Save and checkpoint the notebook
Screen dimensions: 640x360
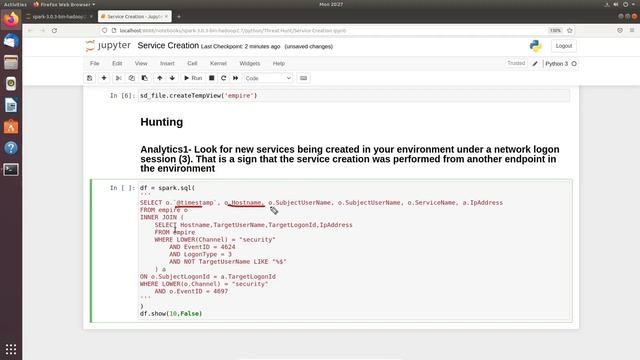89,78
